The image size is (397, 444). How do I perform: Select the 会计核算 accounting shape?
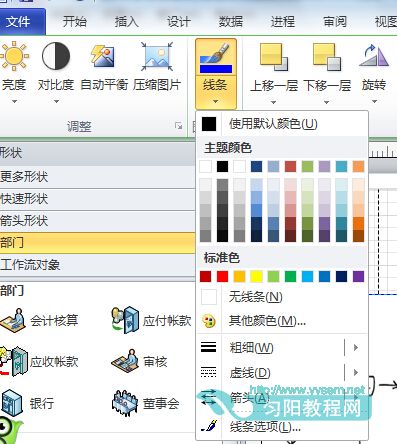point(13,321)
